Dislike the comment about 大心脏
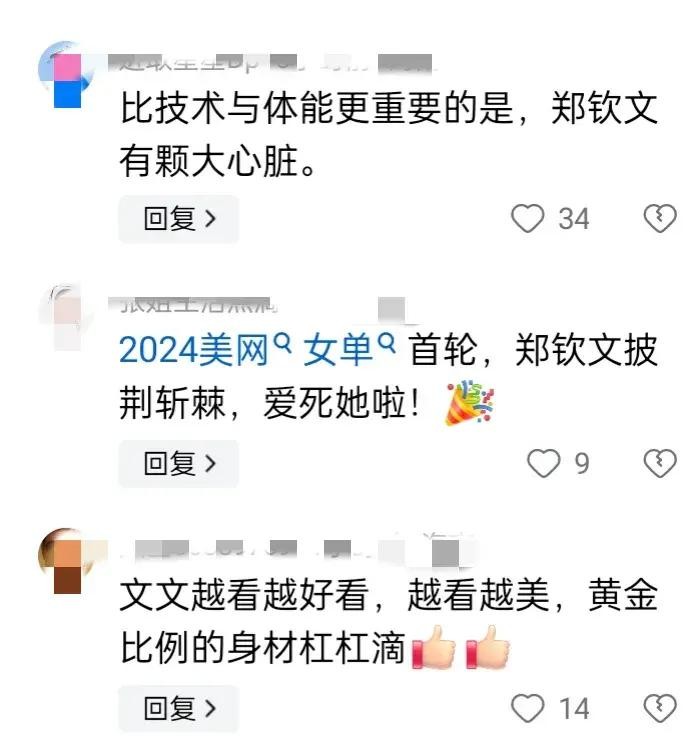The image size is (697, 748). pyautogui.click(x=660, y=218)
